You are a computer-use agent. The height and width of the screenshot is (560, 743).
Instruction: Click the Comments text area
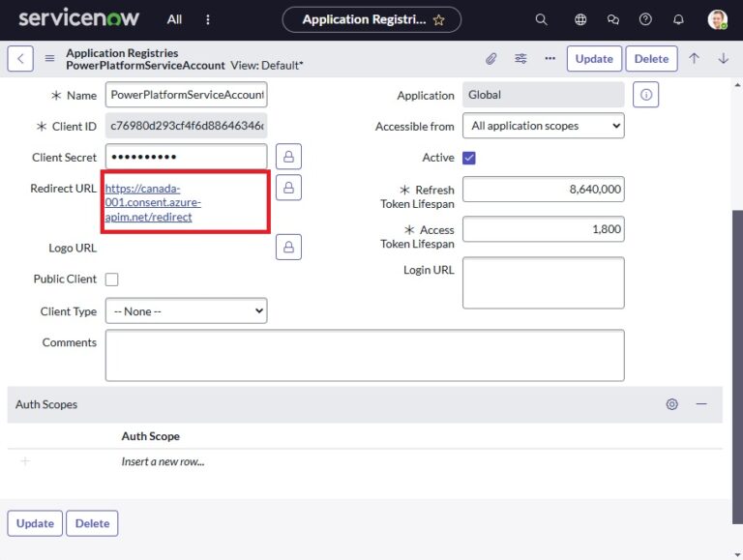365,355
